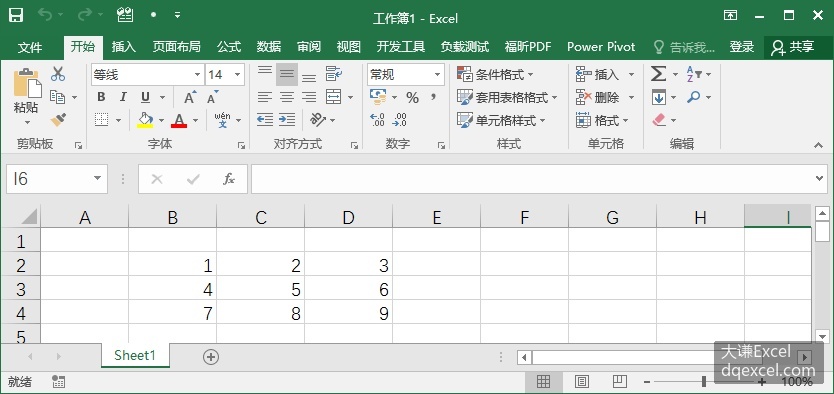The width and height of the screenshot is (834, 394).
Task: Click the zoom slider handle in status bar
Action: tap(704, 381)
